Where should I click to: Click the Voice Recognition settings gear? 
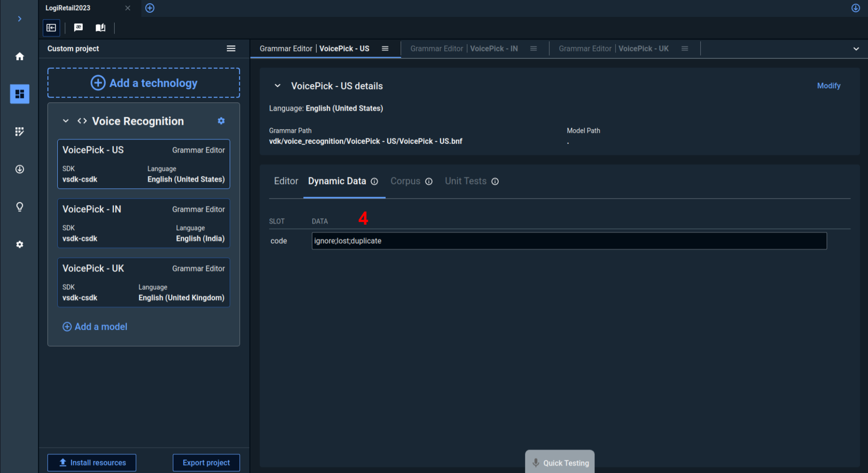pyautogui.click(x=221, y=121)
